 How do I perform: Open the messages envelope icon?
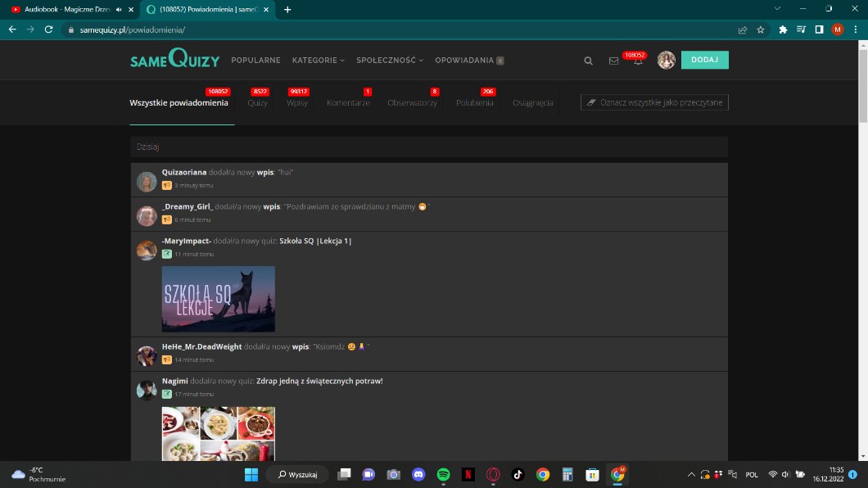coord(613,61)
